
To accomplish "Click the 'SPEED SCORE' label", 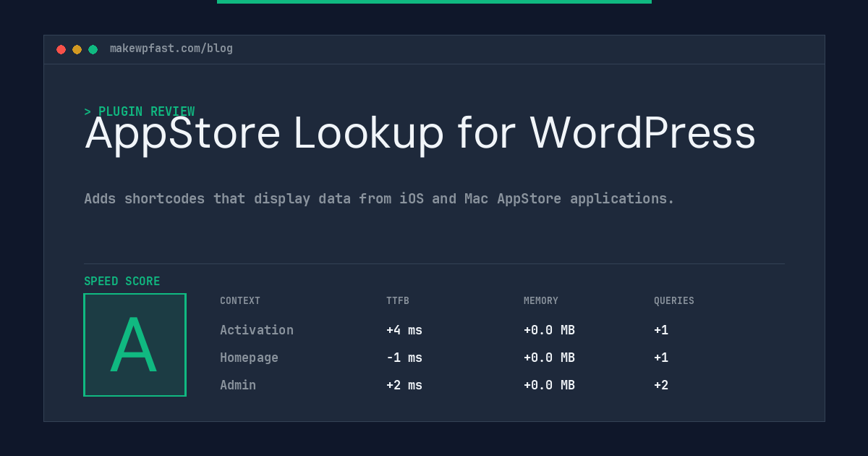I will (x=122, y=282).
